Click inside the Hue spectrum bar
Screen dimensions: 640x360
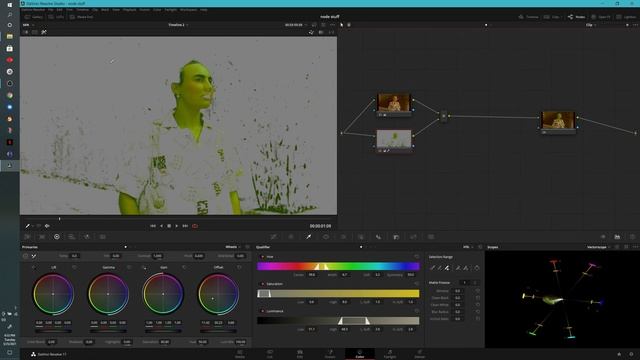coord(338,267)
